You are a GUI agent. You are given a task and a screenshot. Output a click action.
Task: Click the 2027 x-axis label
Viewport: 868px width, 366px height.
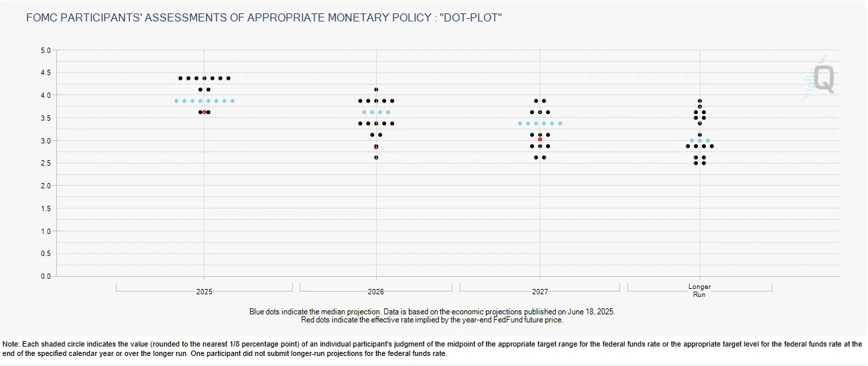click(x=540, y=292)
